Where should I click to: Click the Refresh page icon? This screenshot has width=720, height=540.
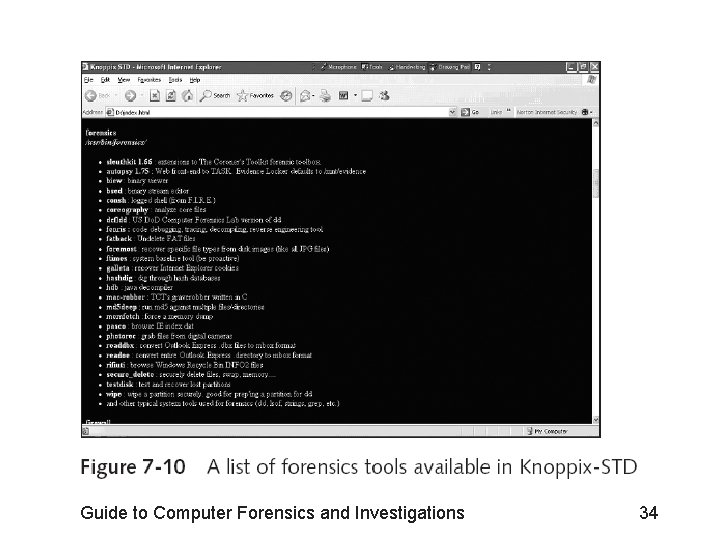click(171, 96)
